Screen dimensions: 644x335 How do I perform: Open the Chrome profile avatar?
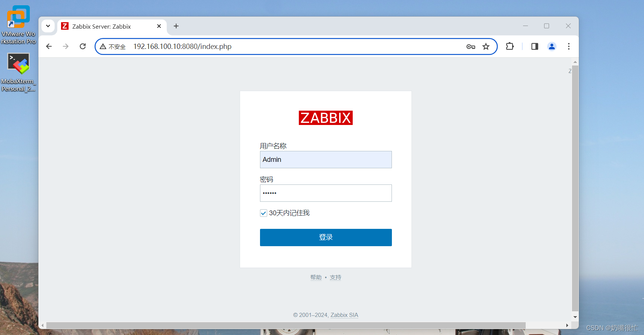(x=552, y=46)
